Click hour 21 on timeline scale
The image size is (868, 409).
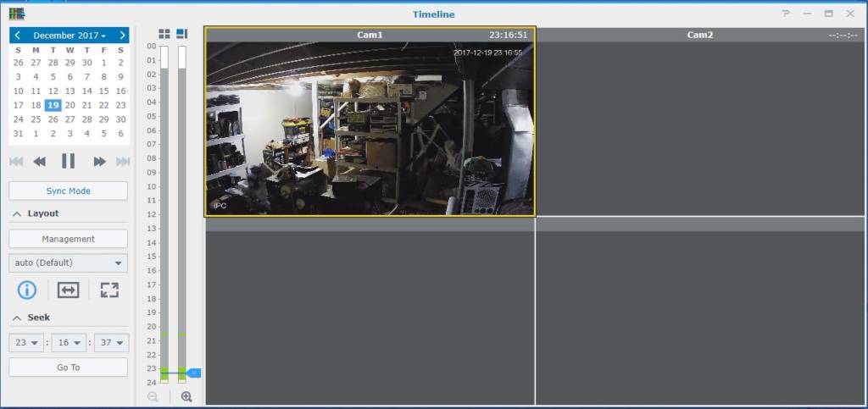pyautogui.click(x=152, y=340)
